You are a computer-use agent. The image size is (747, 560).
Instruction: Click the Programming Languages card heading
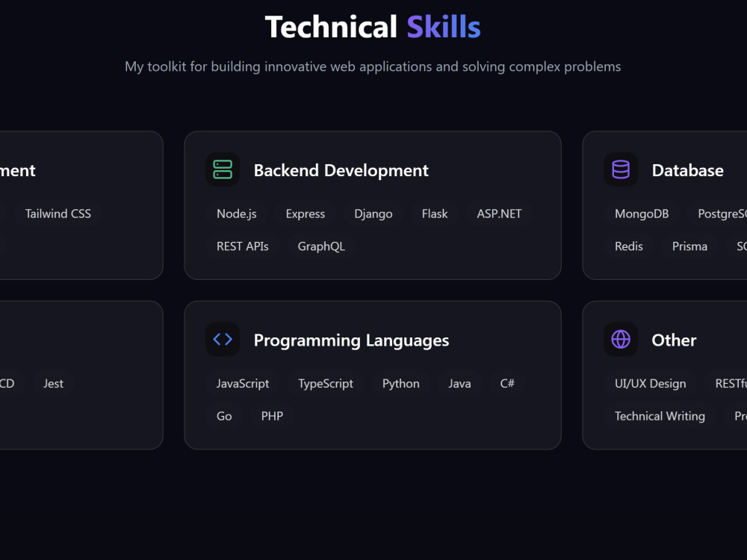tap(351, 340)
